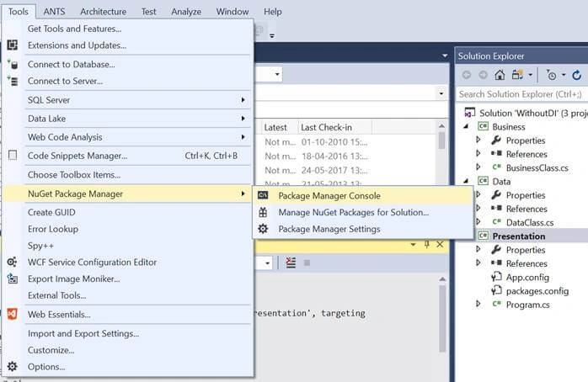Select Package Manager Console

[363, 195]
